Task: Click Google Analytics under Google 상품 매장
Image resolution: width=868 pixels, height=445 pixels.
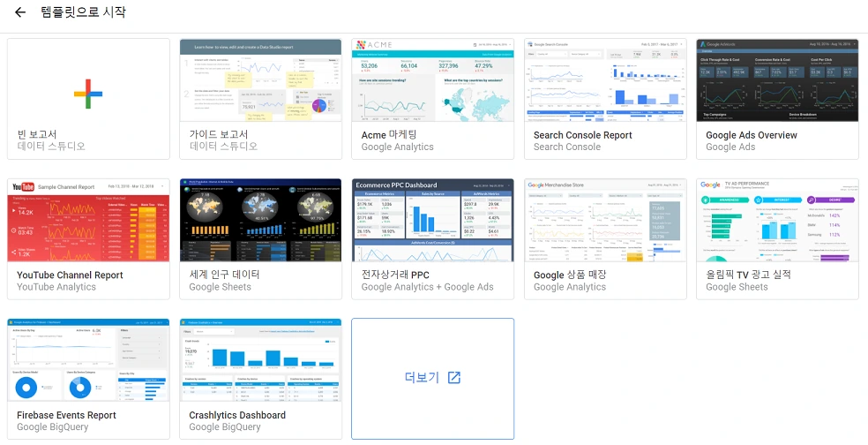Action: click(570, 287)
